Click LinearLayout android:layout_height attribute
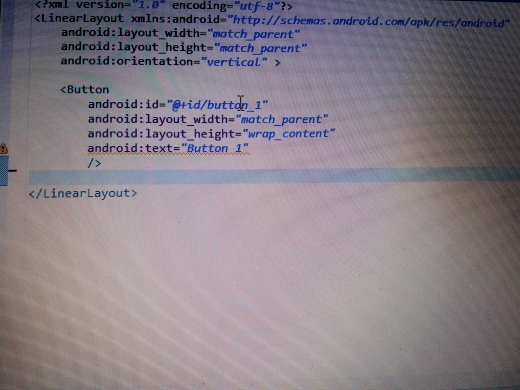This screenshot has width=520, height=390. pos(184,47)
